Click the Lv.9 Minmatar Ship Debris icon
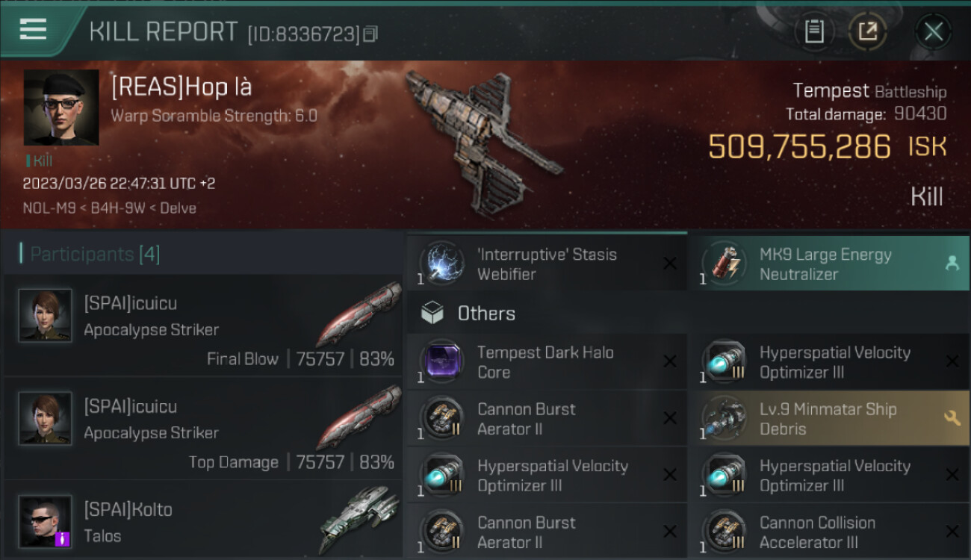Image resolution: width=971 pixels, height=560 pixels. [x=724, y=418]
